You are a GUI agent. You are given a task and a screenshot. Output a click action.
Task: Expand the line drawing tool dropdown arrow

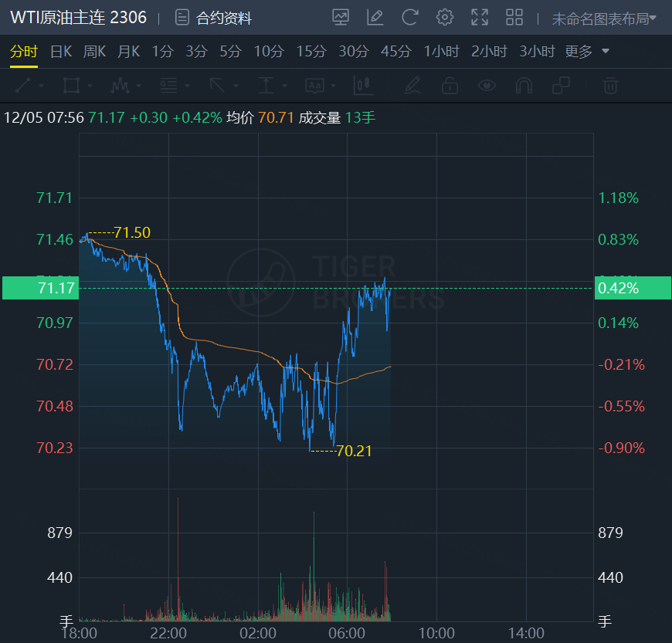[x=41, y=86]
